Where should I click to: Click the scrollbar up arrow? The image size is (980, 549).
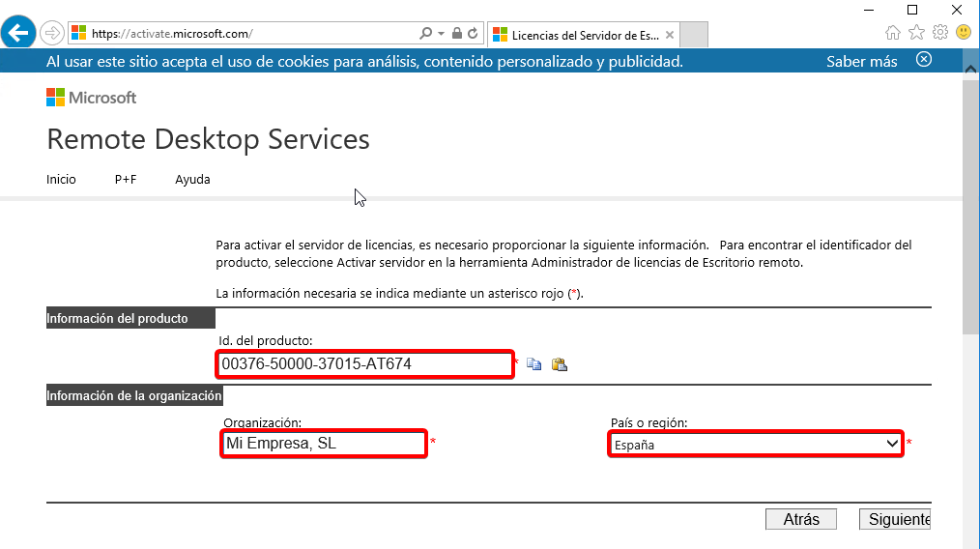tap(970, 70)
